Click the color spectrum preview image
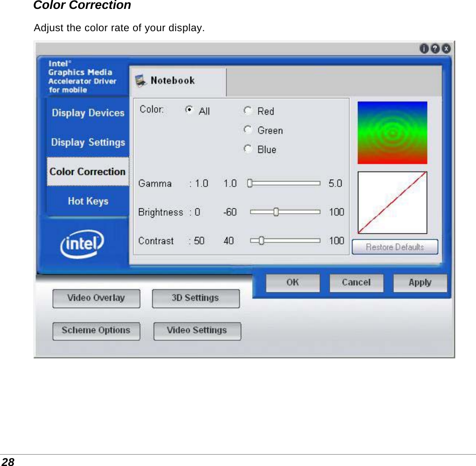 click(392, 132)
